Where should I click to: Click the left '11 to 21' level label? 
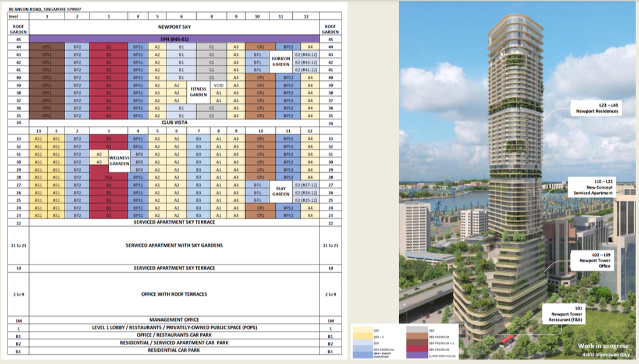tap(19, 245)
